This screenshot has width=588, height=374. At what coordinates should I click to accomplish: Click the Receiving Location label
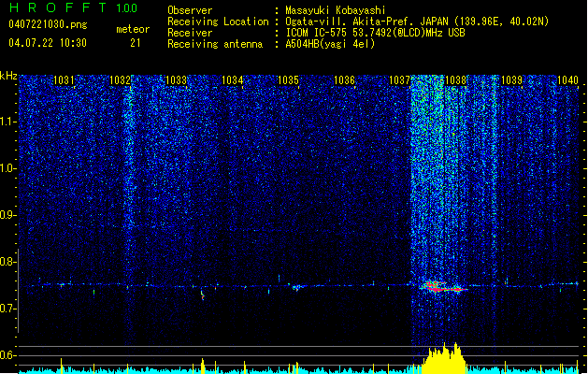pyautogui.click(x=218, y=22)
